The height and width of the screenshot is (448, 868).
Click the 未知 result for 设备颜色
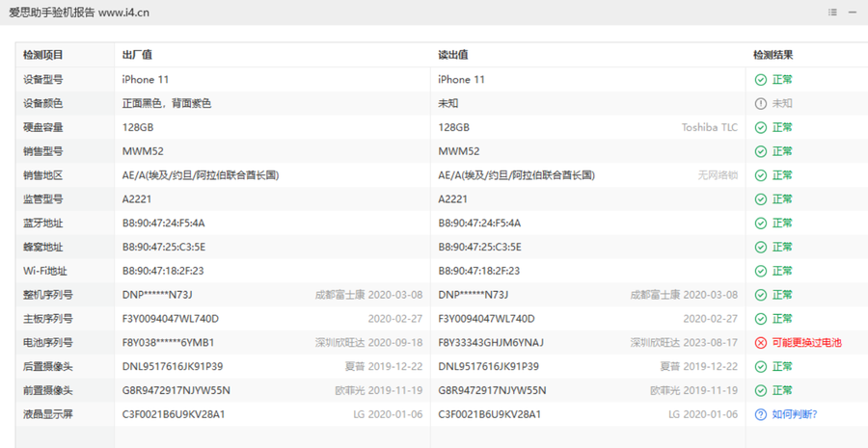coord(782,103)
